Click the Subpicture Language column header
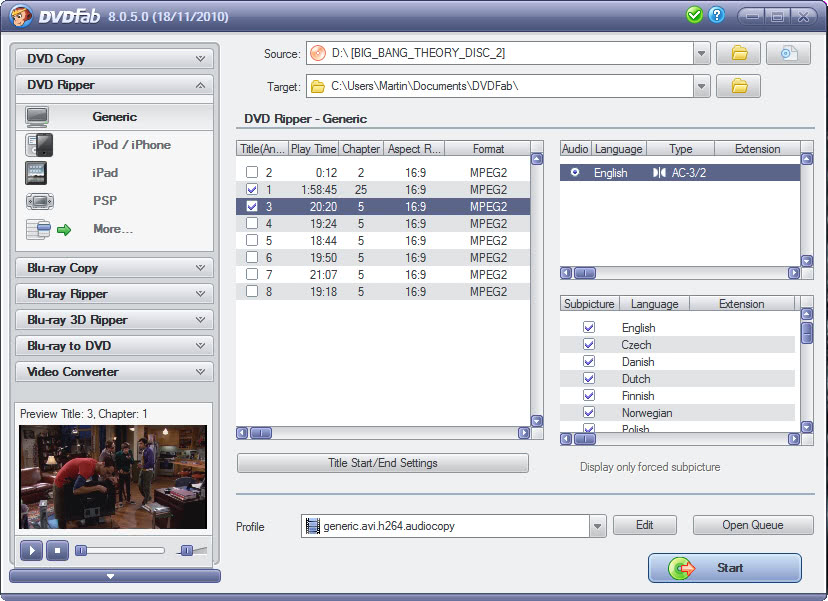The height and width of the screenshot is (601, 828). (654, 304)
